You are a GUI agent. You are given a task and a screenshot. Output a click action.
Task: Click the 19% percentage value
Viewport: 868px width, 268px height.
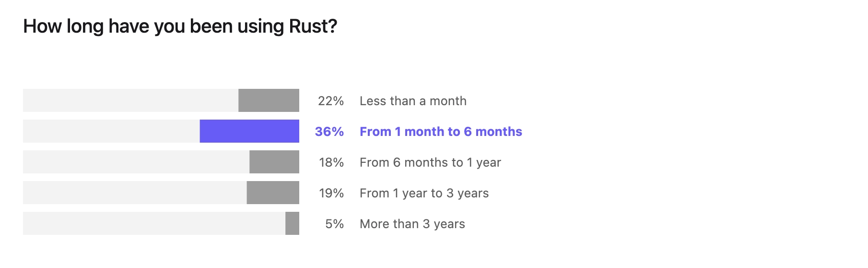331,193
